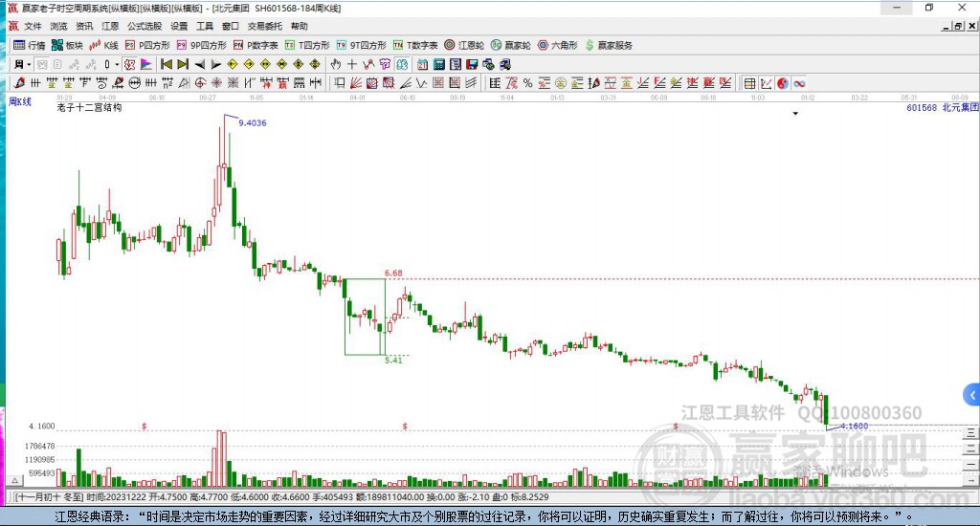Select the crosshair plus cursor tool
Screen dimensions: 980x526
tap(352, 64)
